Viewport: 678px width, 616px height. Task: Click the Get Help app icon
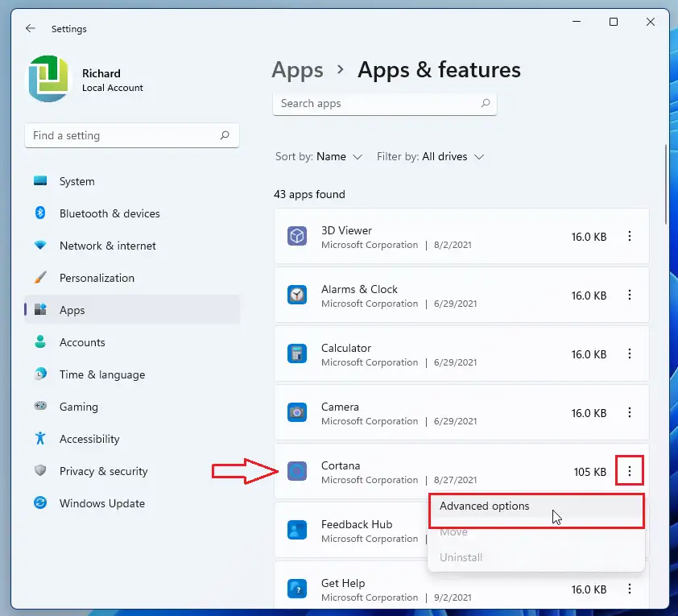point(297,589)
